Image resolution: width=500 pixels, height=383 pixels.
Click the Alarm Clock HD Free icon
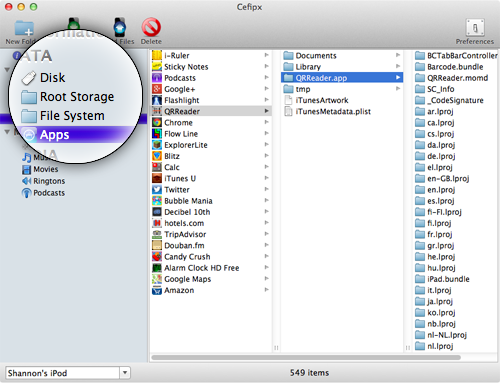coord(157,268)
